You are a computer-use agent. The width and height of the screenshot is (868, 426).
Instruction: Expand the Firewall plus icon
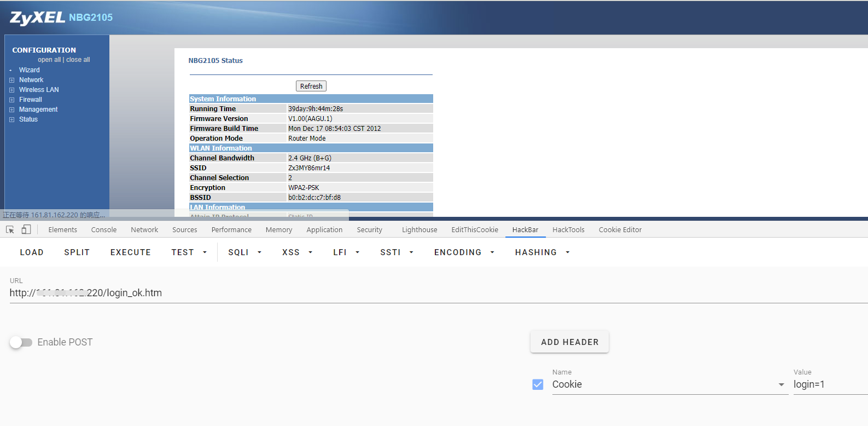pos(11,100)
